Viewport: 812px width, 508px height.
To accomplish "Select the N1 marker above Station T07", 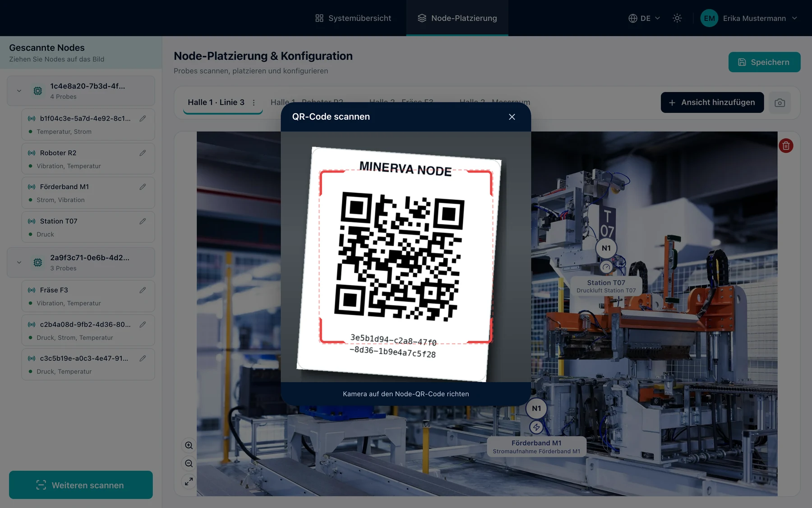I will (606, 248).
